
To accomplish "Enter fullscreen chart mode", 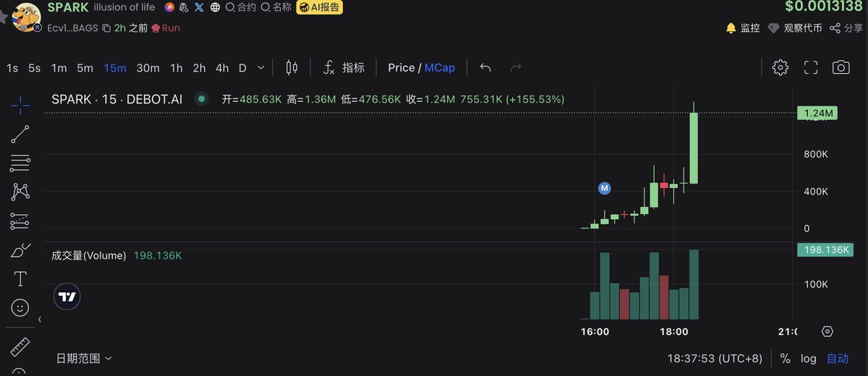I will 811,67.
